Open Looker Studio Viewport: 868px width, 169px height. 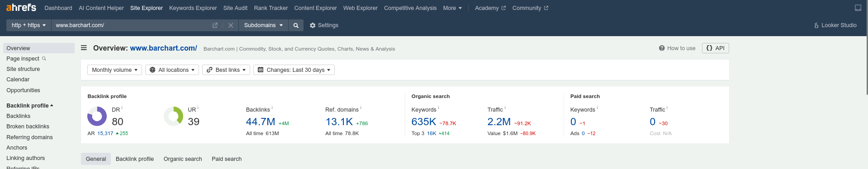tap(835, 25)
